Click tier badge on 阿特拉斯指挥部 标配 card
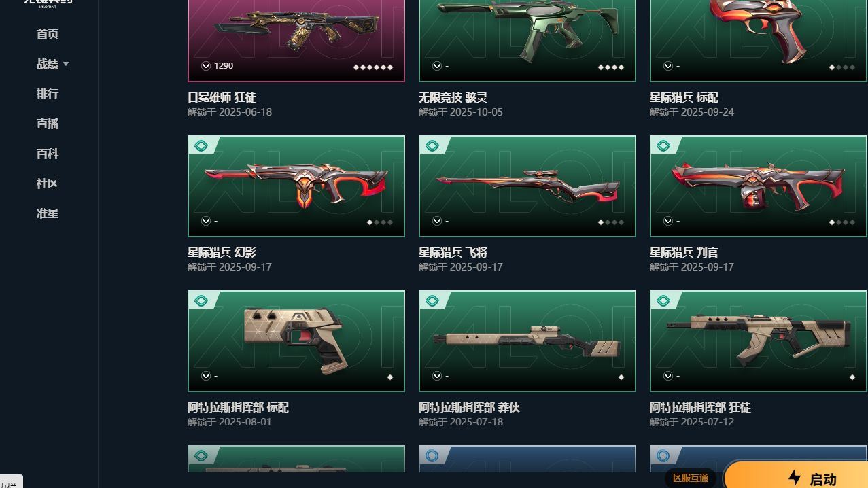Screen dimensions: 868x488 pos(201,301)
